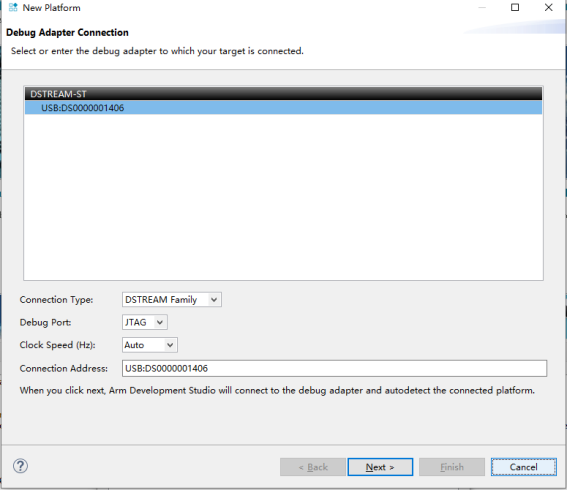
Task: Open the Connection Type dropdown arrow
Action: 214,300
